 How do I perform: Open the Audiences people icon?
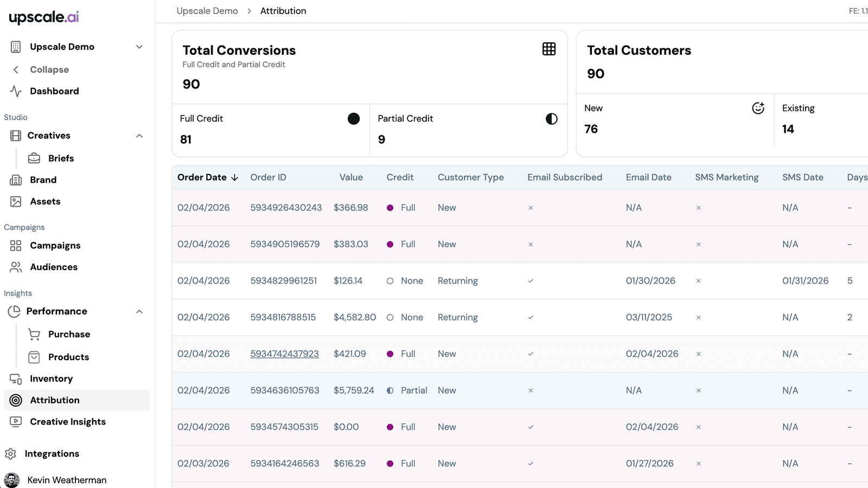tap(16, 267)
